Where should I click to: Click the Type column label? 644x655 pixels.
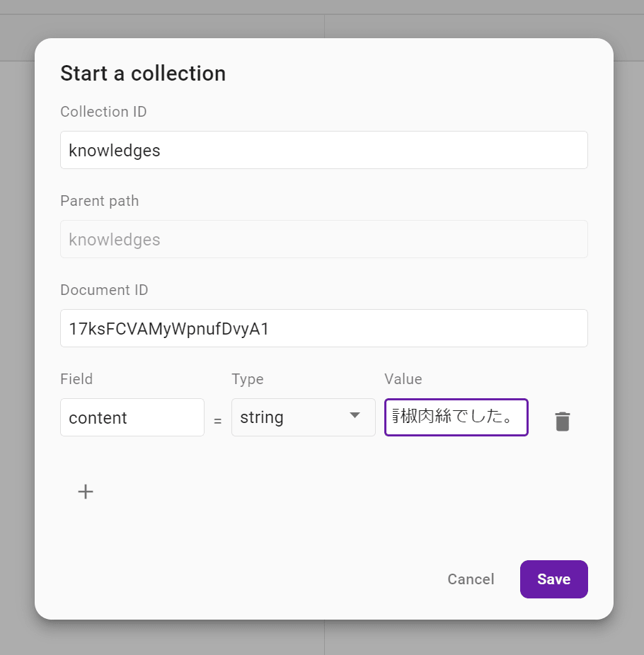click(248, 379)
